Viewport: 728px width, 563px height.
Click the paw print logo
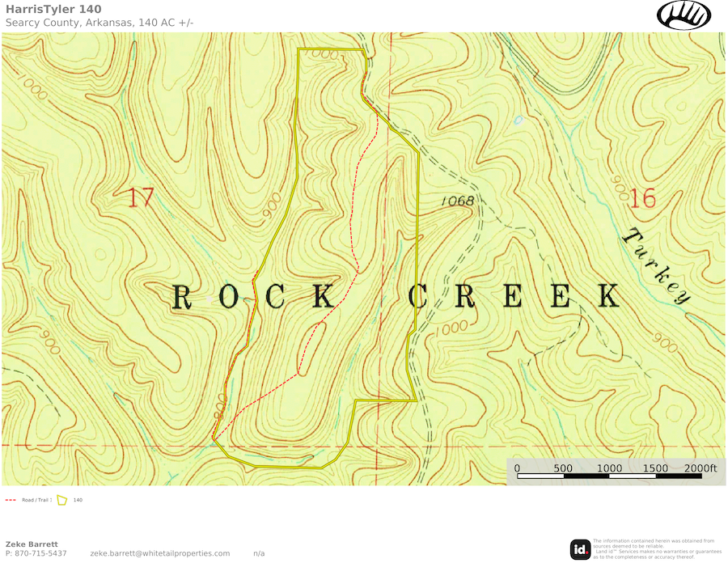(684, 15)
